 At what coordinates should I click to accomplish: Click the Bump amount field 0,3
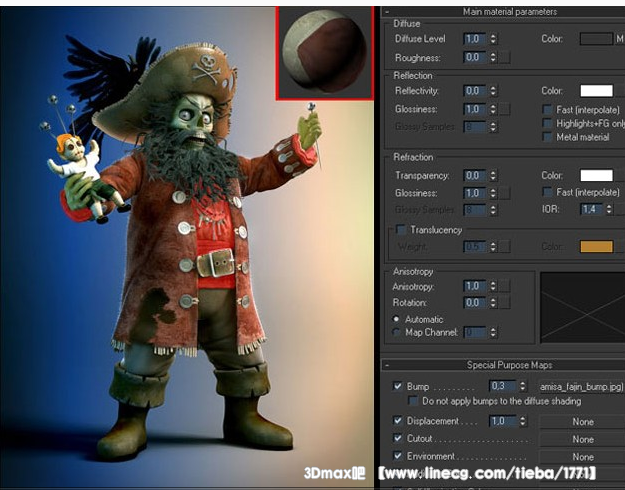coord(502,386)
